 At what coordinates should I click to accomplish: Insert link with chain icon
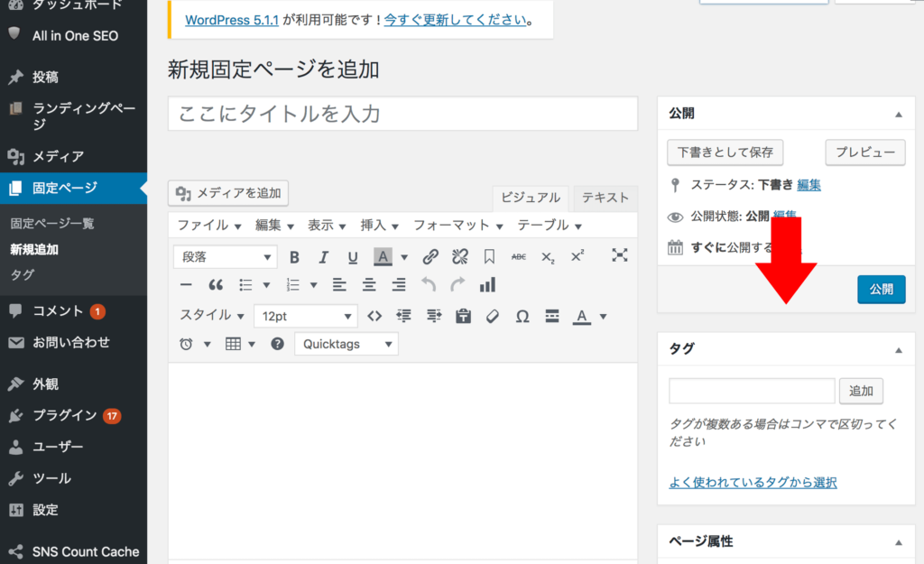tap(430, 256)
